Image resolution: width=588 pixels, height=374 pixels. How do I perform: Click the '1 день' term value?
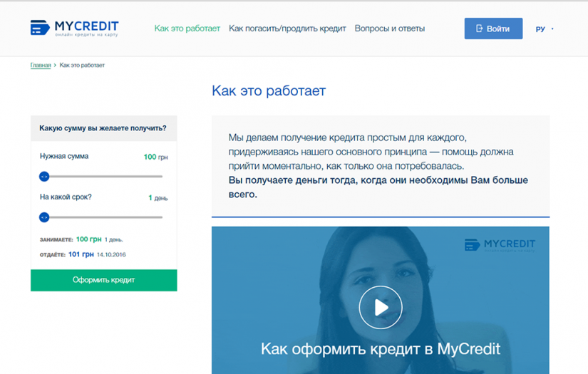click(158, 198)
